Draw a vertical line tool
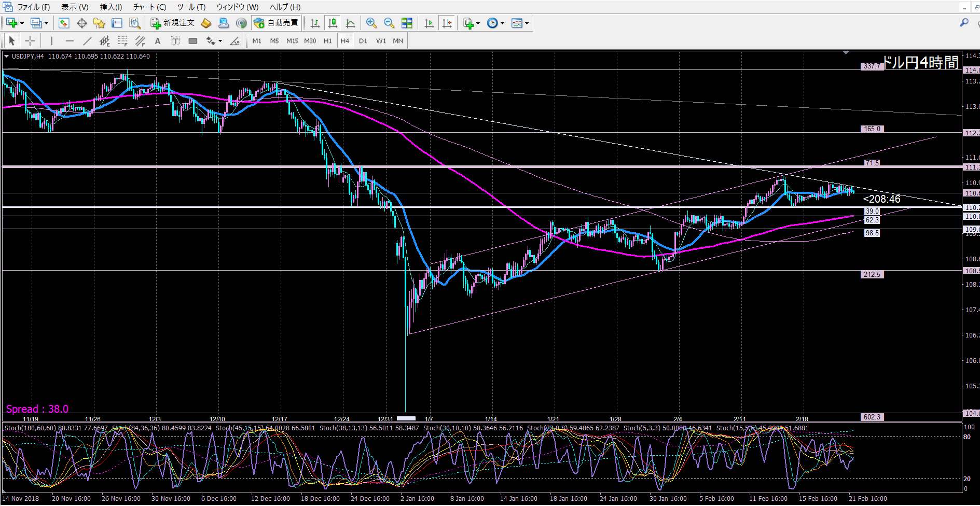 pyautogui.click(x=52, y=40)
